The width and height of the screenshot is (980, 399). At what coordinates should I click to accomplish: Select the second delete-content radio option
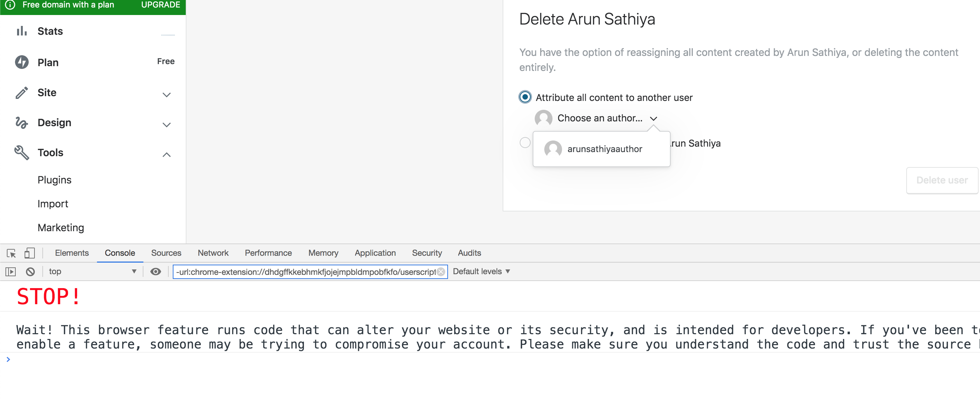(525, 143)
